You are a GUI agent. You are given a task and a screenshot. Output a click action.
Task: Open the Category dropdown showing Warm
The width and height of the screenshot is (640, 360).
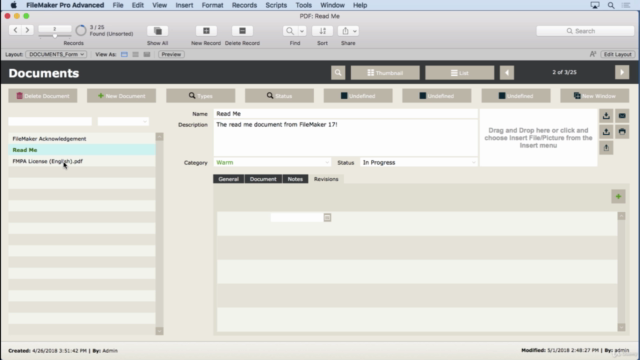pyautogui.click(x=272, y=162)
